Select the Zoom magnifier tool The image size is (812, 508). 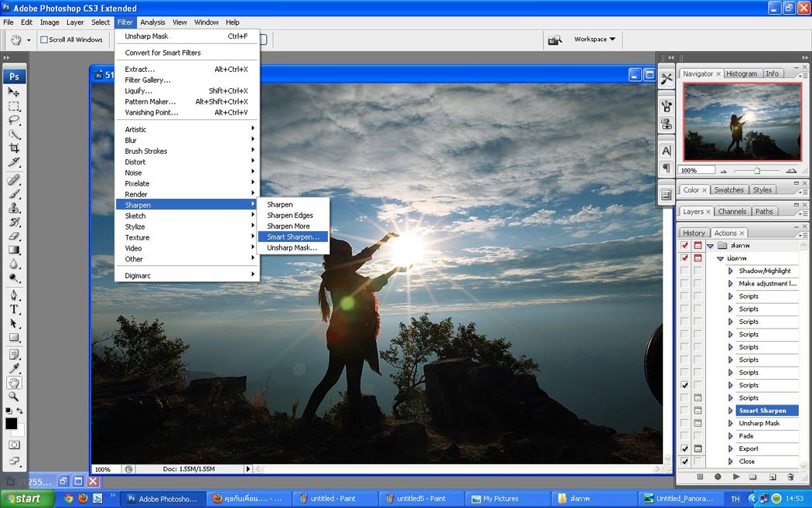tap(14, 397)
